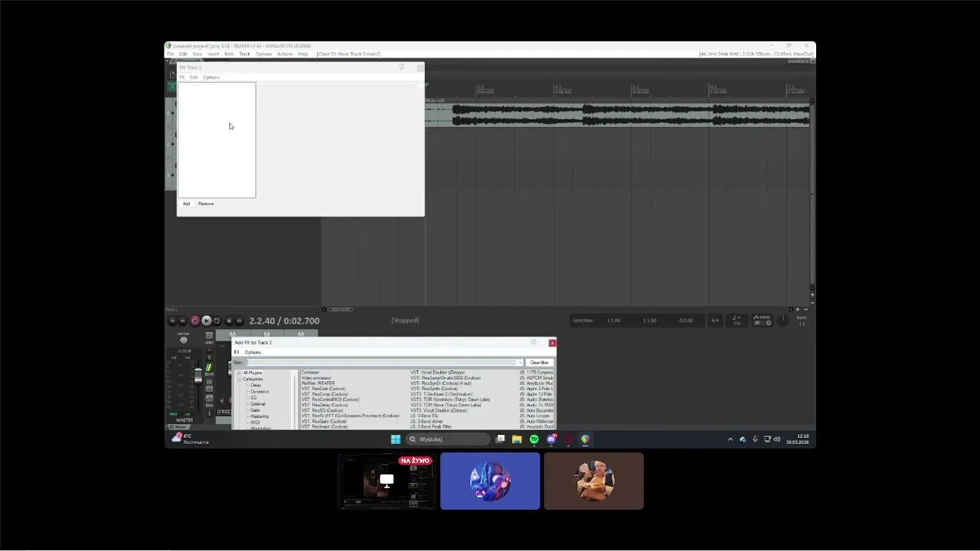Toggle repeat in the transport bar

click(217, 321)
